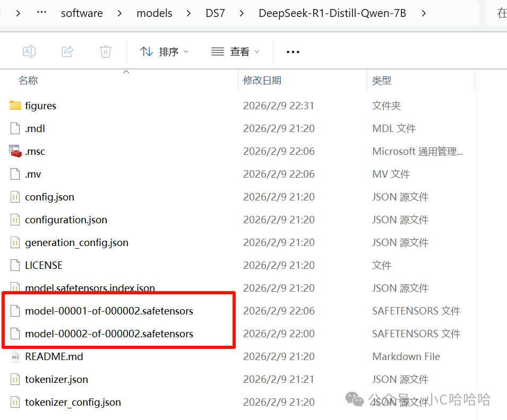Select the figures folder name
507x420 pixels.
pos(41,106)
